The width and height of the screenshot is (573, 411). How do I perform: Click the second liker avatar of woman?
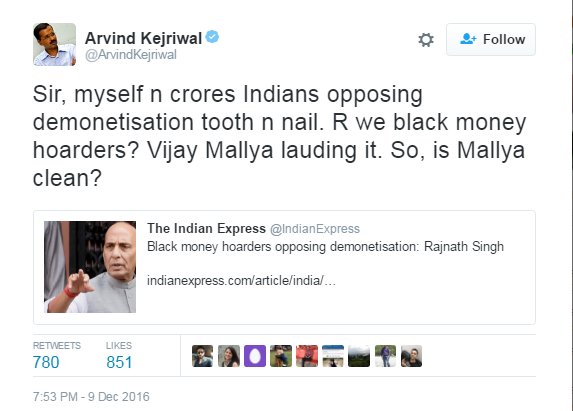[229, 356]
